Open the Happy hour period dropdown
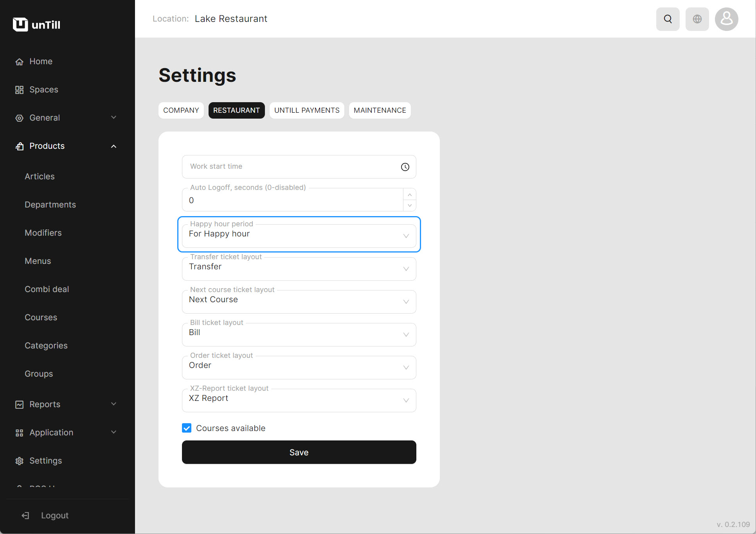Screen dimensions: 756x534 (x=299, y=236)
